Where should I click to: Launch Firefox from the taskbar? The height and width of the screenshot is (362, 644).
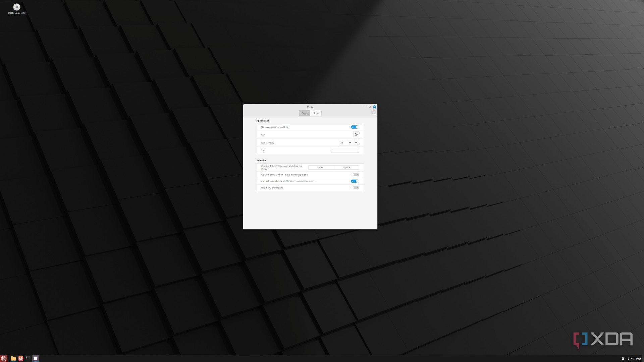coord(21,358)
